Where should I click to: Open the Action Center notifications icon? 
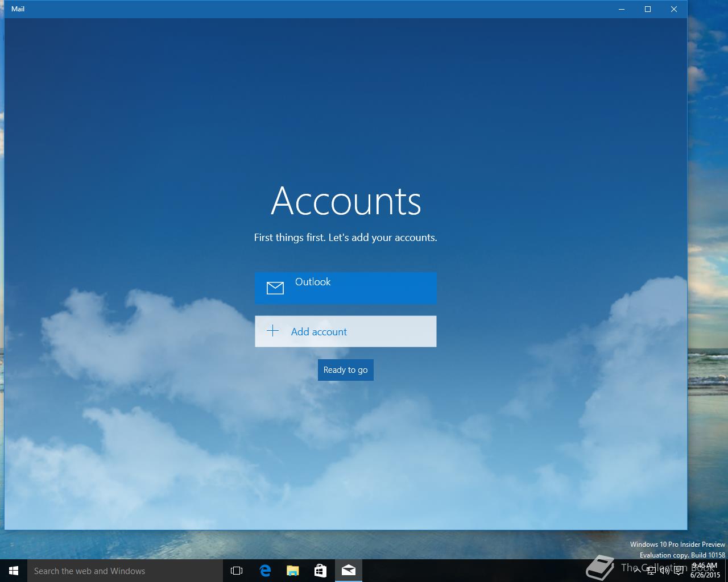(x=679, y=571)
